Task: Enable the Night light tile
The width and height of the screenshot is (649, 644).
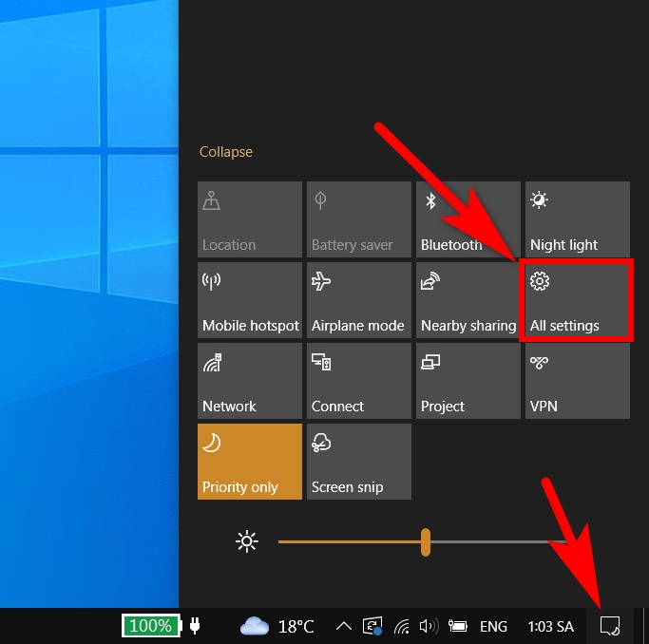Action: coord(578,219)
